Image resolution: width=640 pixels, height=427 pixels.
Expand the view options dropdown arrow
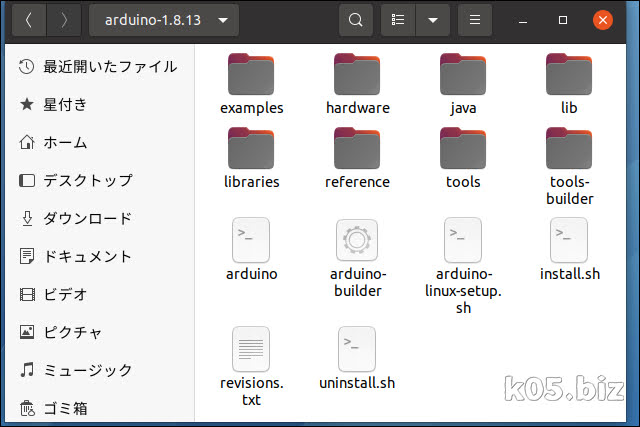click(x=433, y=20)
